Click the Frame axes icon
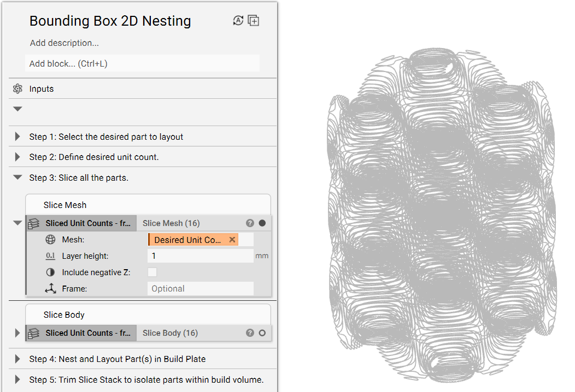 click(51, 288)
